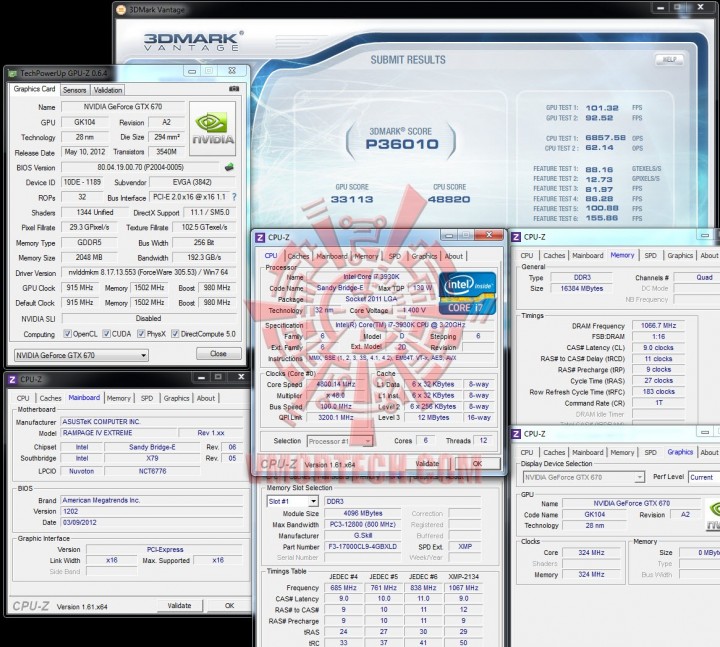Click the Core Speed value 4800.14 MHz
Image resolution: width=720 pixels, height=647 pixels.
336,384
